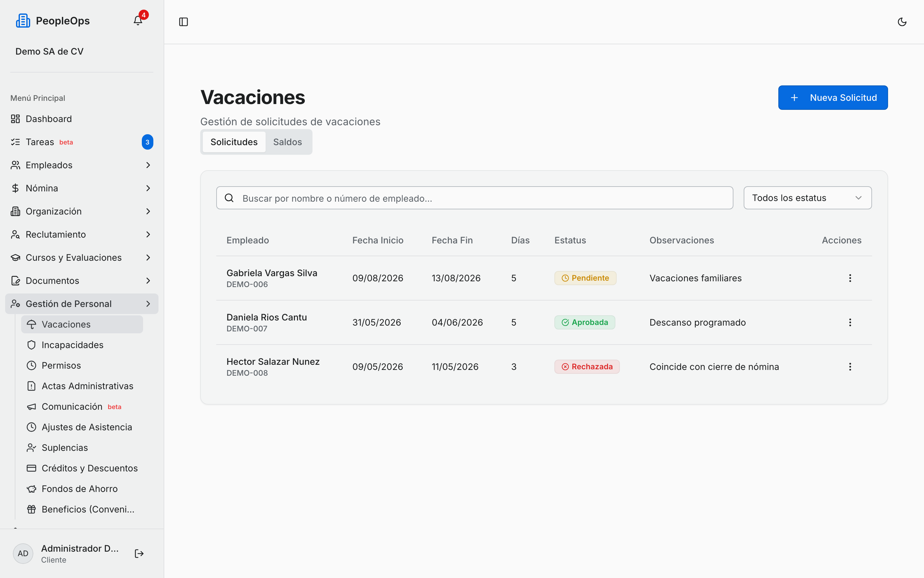This screenshot has height=578, width=924.
Task: Open actions menu for Gabriela Vargas Silva
Action: click(850, 278)
